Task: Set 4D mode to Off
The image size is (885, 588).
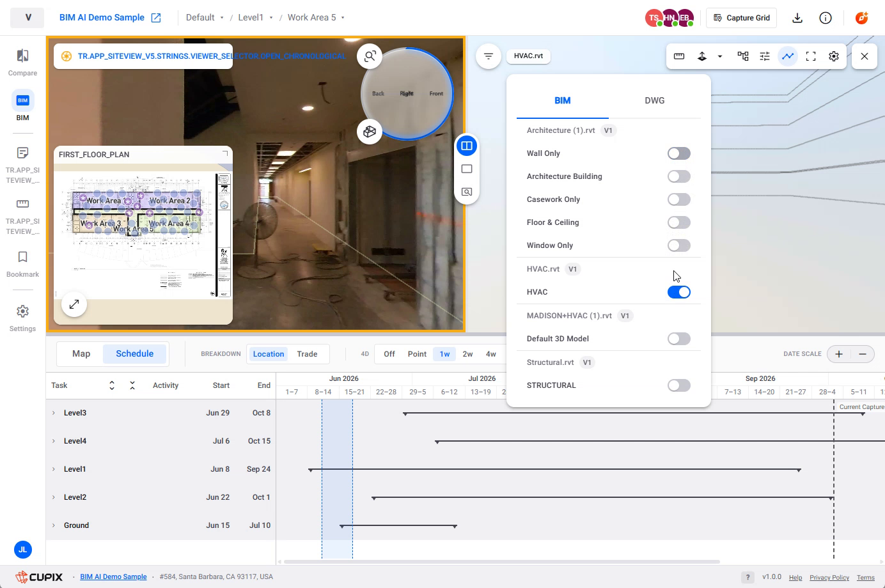Action: coord(389,354)
